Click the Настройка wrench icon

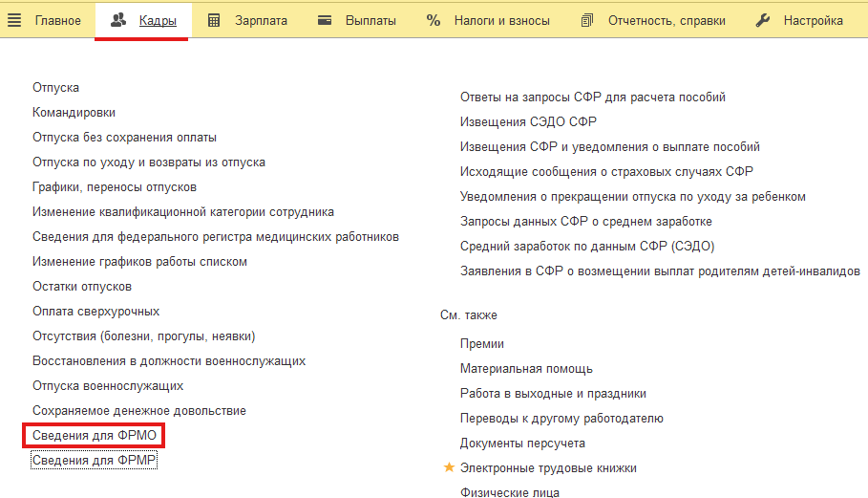[763, 20]
